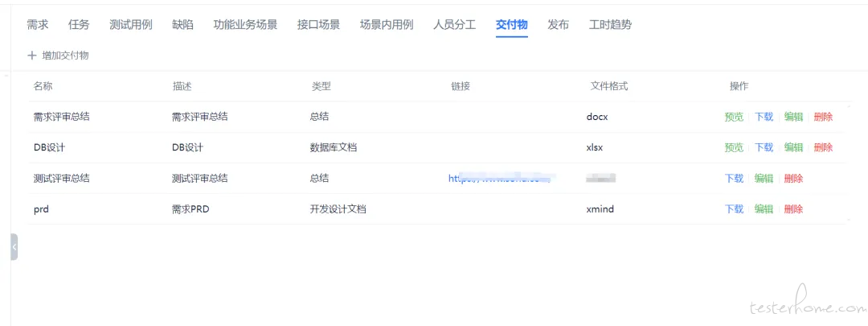Switch to the 接口场景 tab
868x326 pixels.
pyautogui.click(x=318, y=24)
